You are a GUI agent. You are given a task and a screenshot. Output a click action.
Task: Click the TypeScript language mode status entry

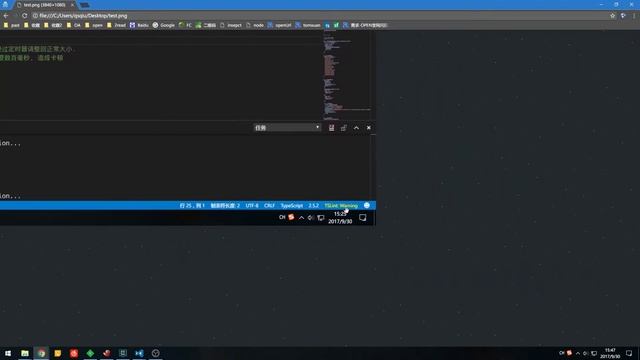[x=292, y=206]
